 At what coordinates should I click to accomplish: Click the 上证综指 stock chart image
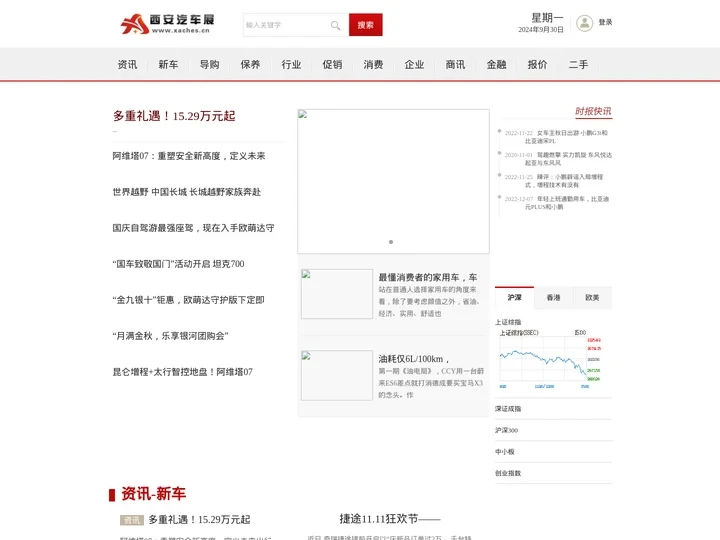tap(550, 359)
